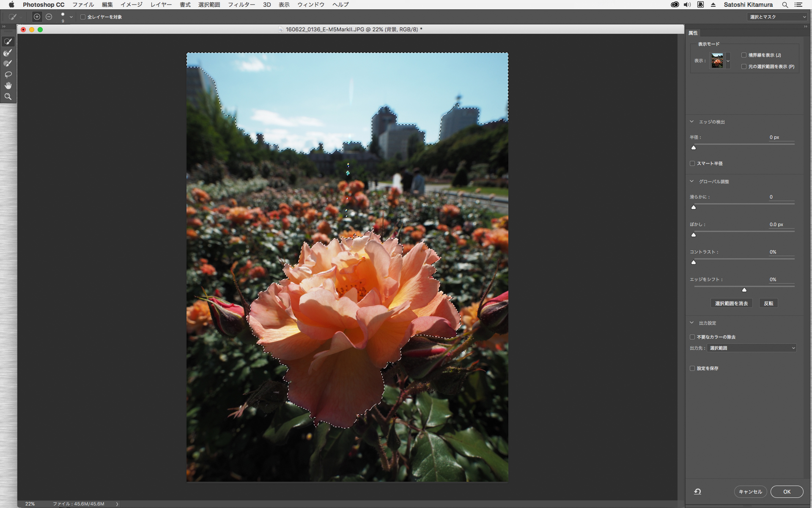Click the 選択範囲を消去 button
The width and height of the screenshot is (812, 508).
tap(731, 303)
